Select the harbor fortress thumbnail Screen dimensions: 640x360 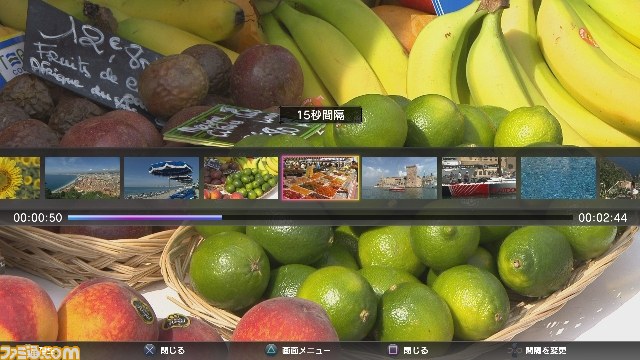[399, 178]
